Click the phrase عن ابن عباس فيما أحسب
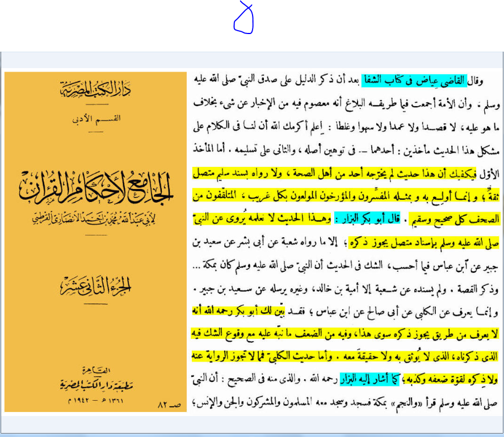Screen dimensions: 504x437 tap(438, 266)
